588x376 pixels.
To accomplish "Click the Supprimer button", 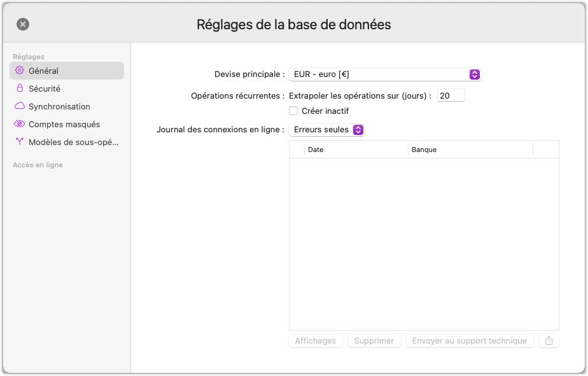I will (x=374, y=341).
